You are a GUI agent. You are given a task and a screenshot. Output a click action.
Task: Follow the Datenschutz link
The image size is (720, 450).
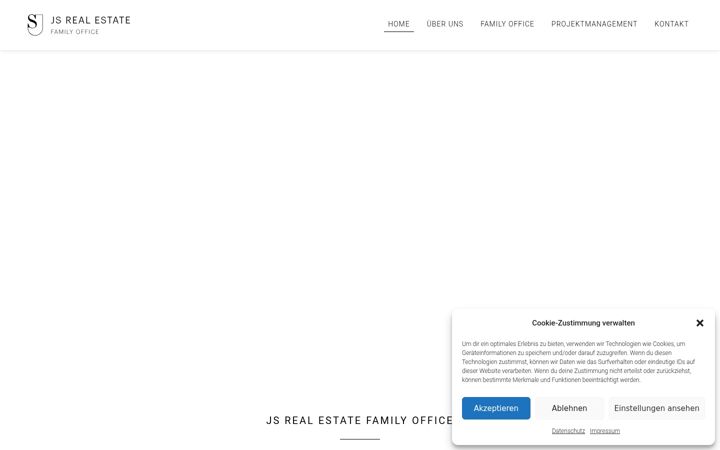(568, 431)
